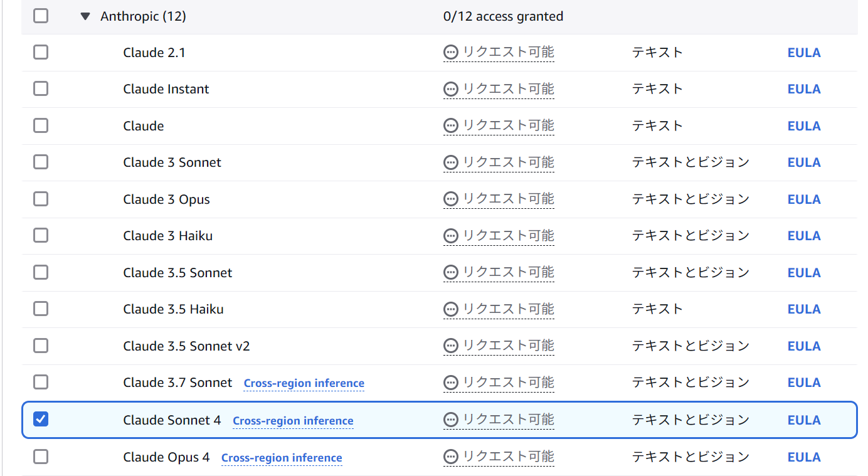Click リクエスト可能 text for Claude 3 Opus
Image resolution: width=868 pixels, height=476 pixels.
click(x=509, y=199)
